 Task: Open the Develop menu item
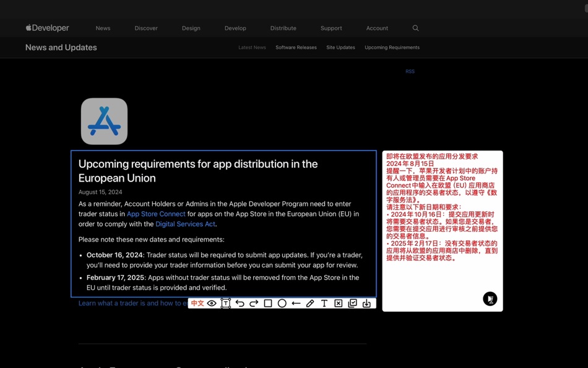[235, 28]
